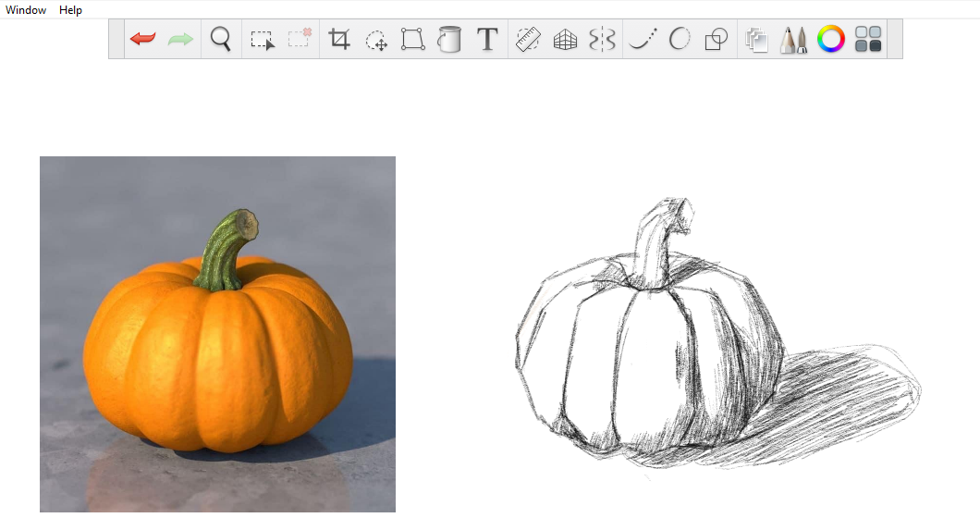Open the Draw Styles shapes tool
The image size is (980, 530).
pos(717,40)
